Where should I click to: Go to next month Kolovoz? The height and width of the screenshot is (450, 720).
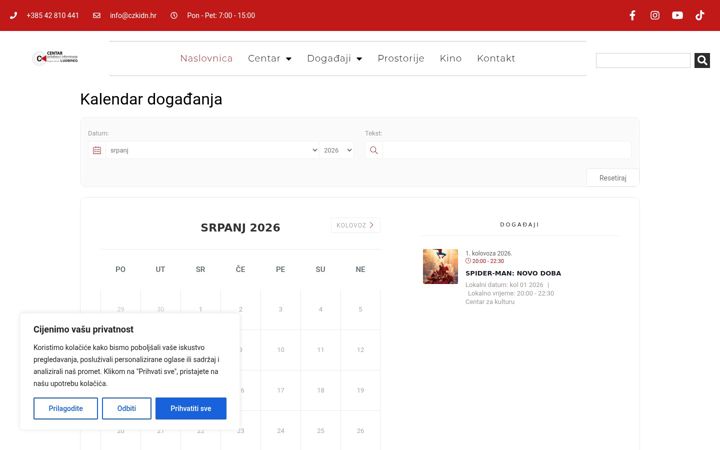click(355, 225)
